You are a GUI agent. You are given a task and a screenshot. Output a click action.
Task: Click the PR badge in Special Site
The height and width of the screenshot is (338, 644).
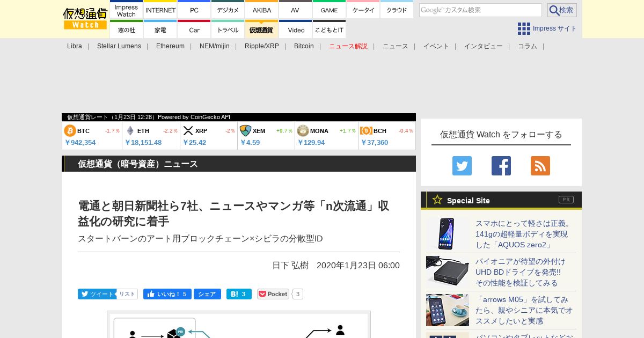(566, 200)
